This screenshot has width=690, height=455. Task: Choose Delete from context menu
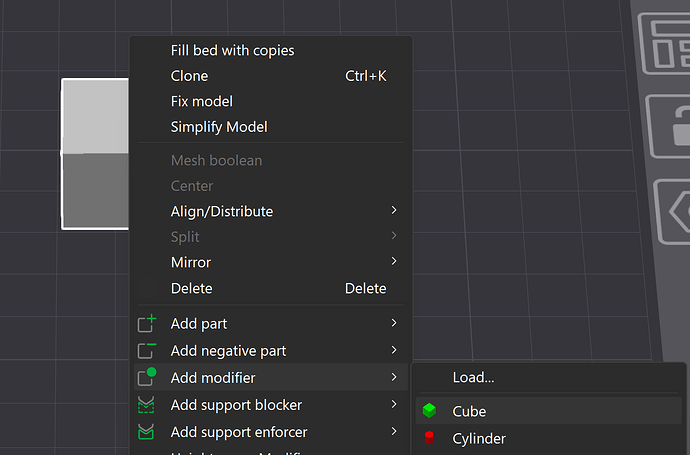click(x=271, y=288)
